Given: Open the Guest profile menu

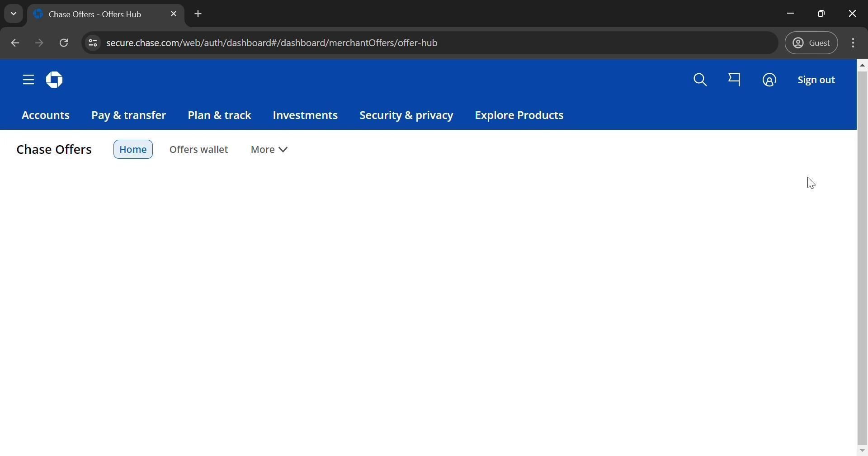Looking at the screenshot, I should point(811,43).
